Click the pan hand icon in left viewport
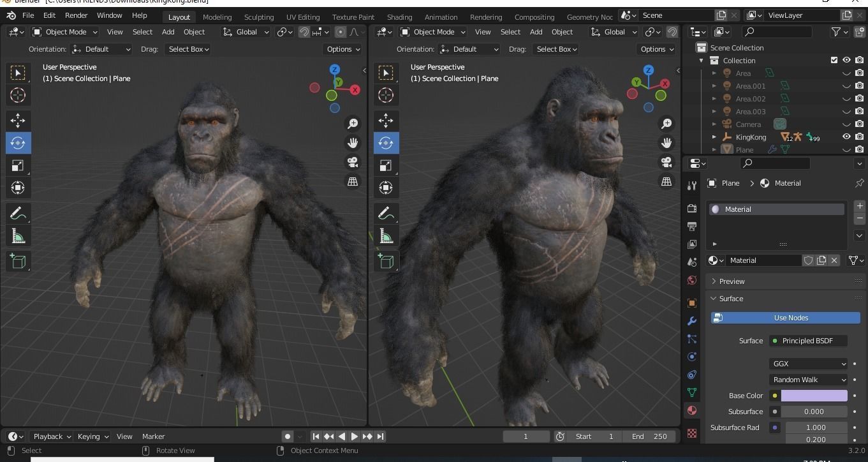 353,143
